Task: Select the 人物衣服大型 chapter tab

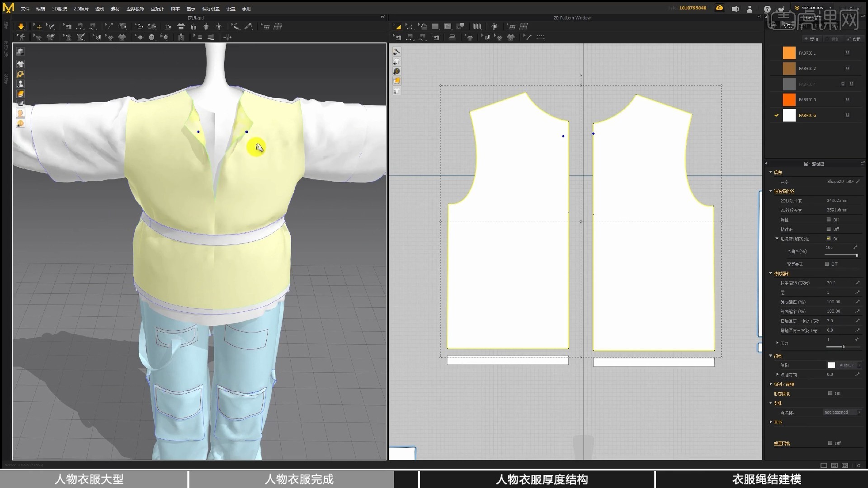Action: (x=89, y=479)
